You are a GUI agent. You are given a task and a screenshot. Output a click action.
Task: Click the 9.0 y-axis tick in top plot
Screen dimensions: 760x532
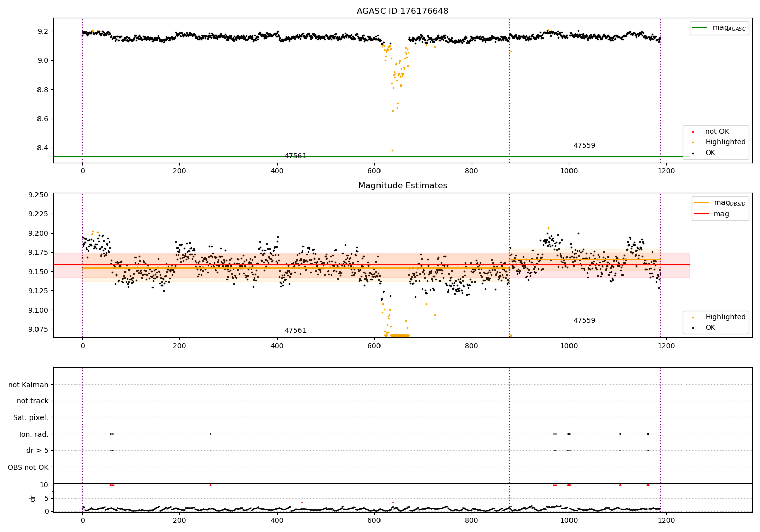click(x=43, y=60)
